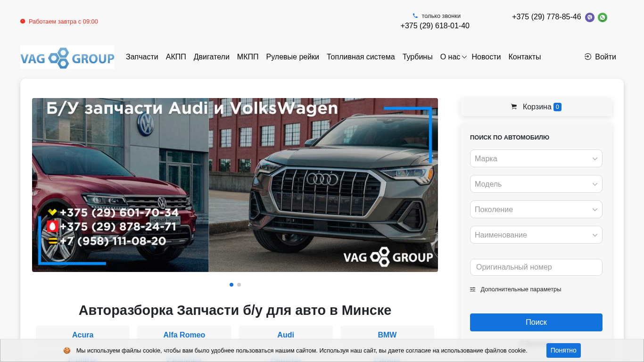644x362 pixels.
Task: Choose the BMW brand link
Action: 387,335
